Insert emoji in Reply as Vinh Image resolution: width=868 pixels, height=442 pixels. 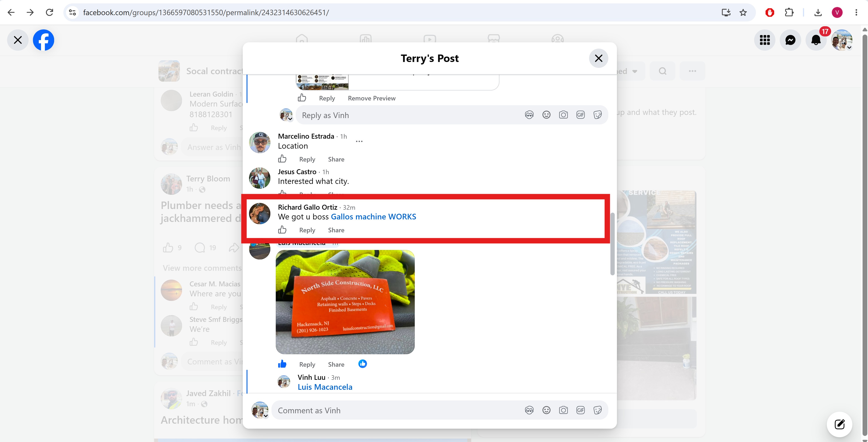coord(546,115)
